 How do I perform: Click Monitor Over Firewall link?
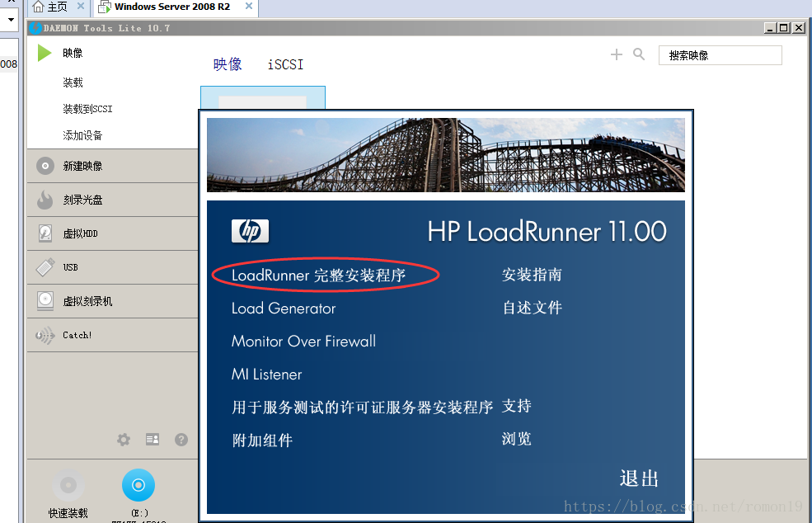click(303, 341)
